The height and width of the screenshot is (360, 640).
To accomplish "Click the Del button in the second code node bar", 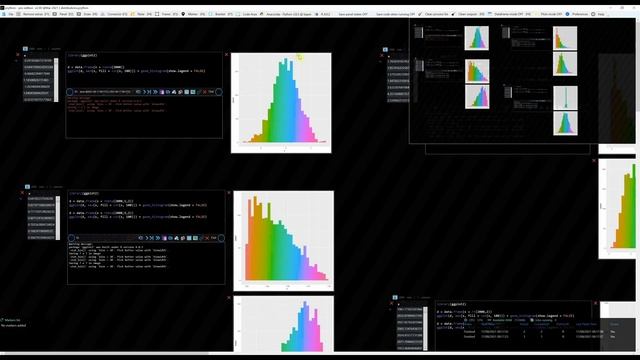I will 213,238.
